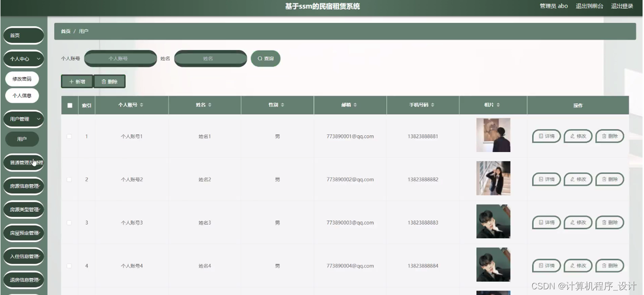Click 退出到前台 in the top bar

(x=589, y=6)
